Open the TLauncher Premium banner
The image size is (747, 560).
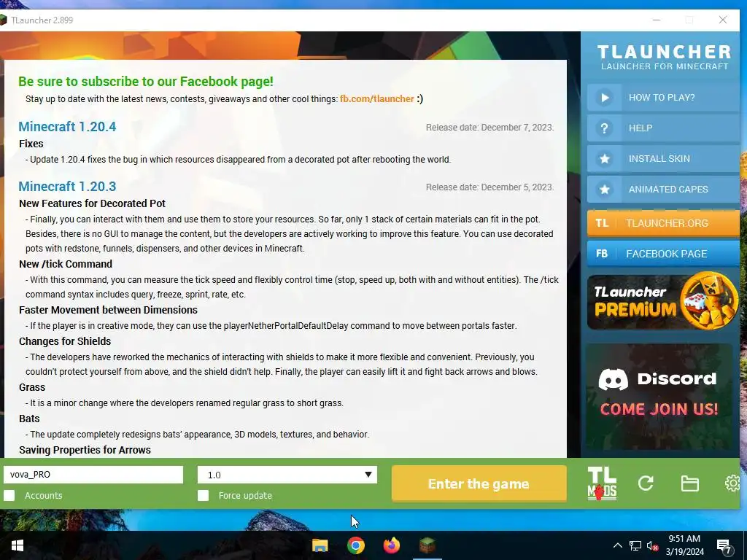pyautogui.click(x=662, y=301)
